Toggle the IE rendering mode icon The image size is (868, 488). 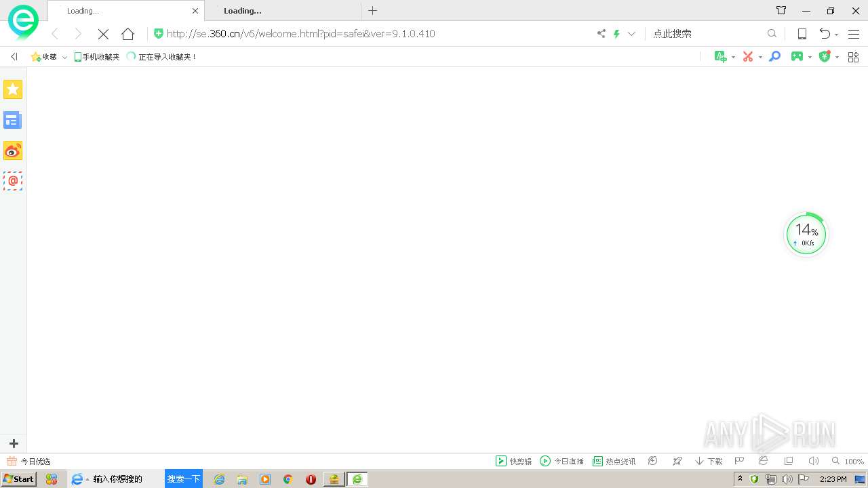[x=763, y=461]
